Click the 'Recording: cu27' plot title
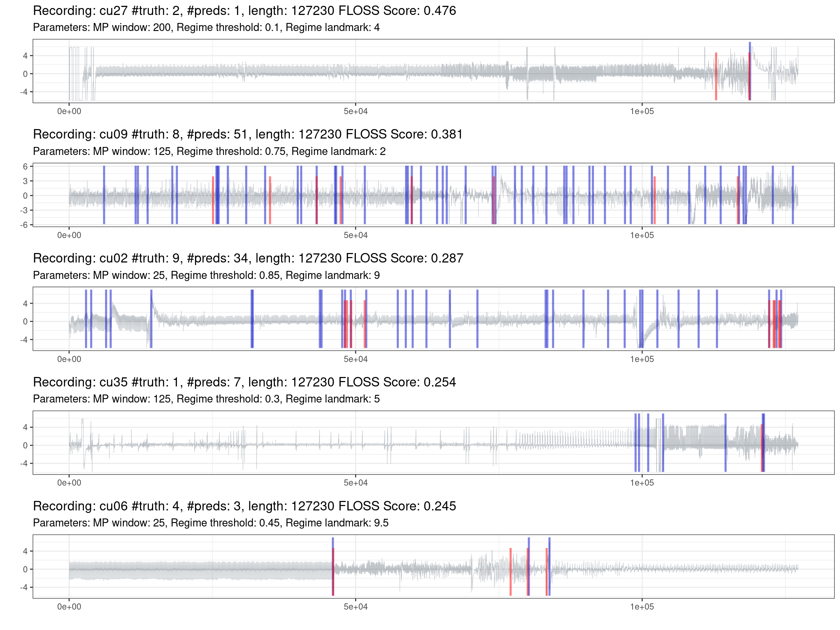 tap(244, 11)
